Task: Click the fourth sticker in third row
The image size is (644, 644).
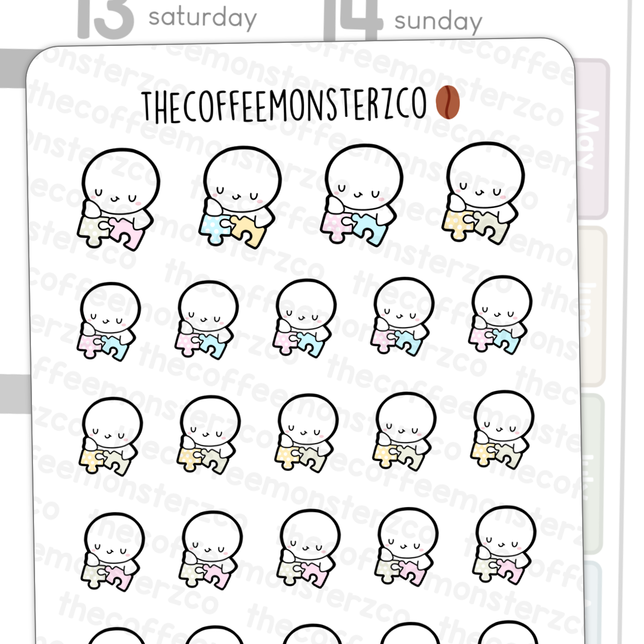Action: point(404,432)
